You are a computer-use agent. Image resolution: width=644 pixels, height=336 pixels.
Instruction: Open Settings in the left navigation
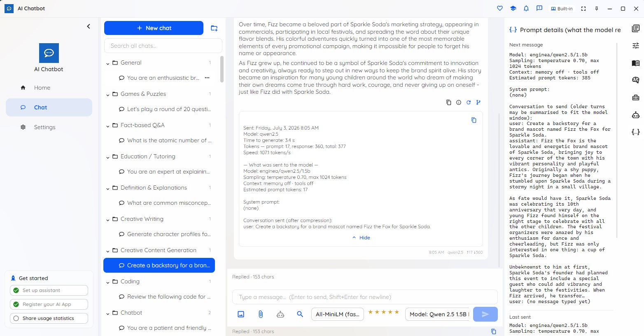49,127
